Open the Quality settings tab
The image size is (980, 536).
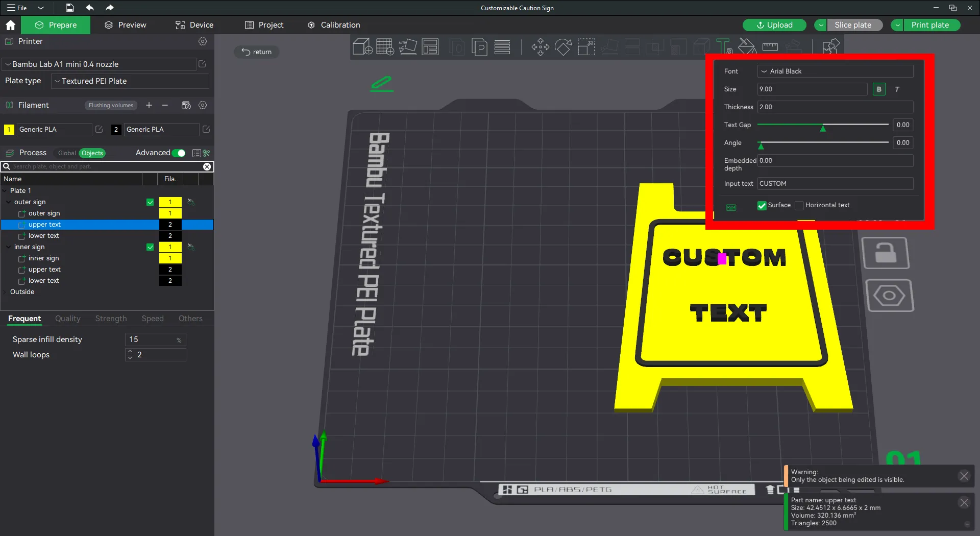[x=68, y=319]
